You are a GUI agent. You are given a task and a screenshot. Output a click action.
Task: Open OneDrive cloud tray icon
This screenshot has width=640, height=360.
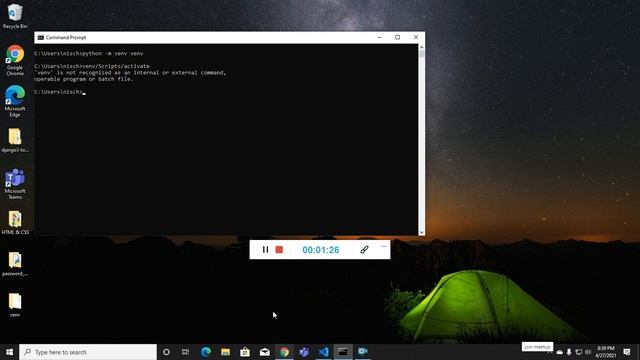560,352
